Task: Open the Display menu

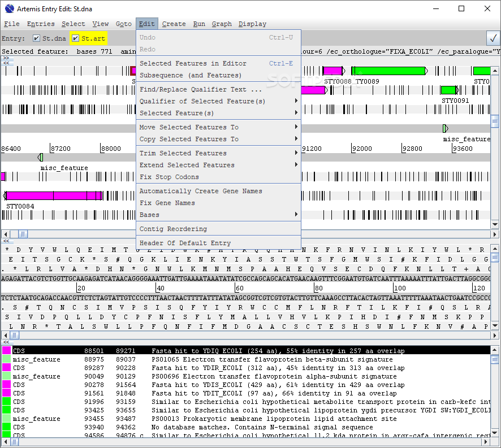Action: pos(252,24)
